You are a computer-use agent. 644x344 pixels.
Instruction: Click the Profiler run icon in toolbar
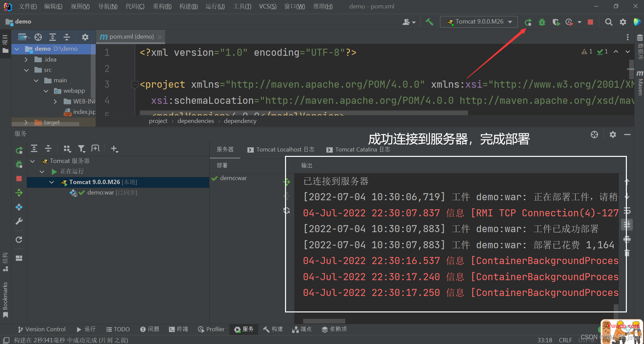pyautogui.click(x=569, y=22)
